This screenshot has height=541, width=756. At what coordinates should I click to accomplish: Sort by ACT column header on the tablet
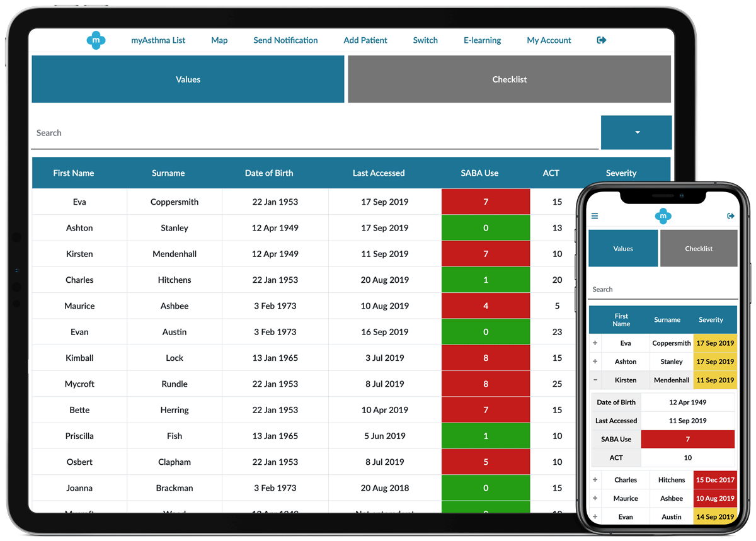point(551,173)
